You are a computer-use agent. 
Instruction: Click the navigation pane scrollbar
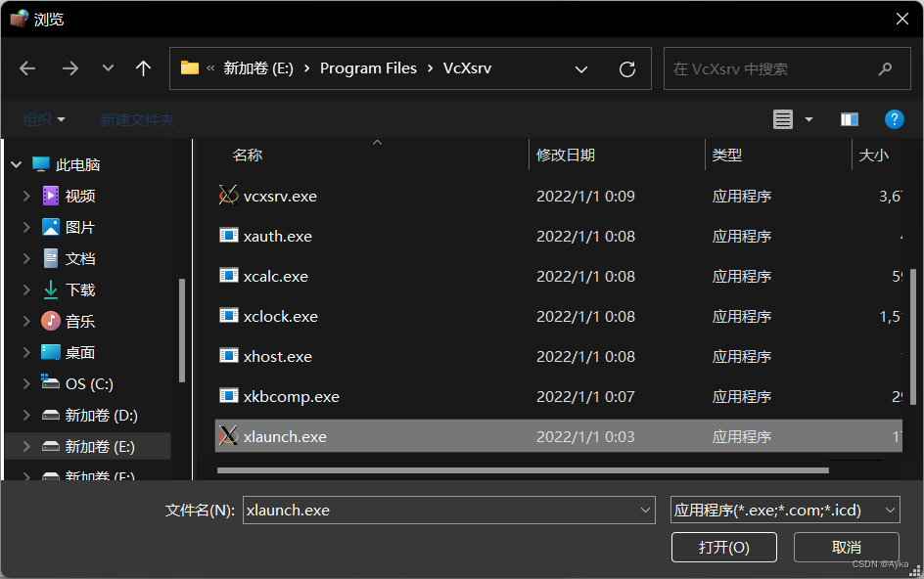pyautogui.click(x=182, y=331)
